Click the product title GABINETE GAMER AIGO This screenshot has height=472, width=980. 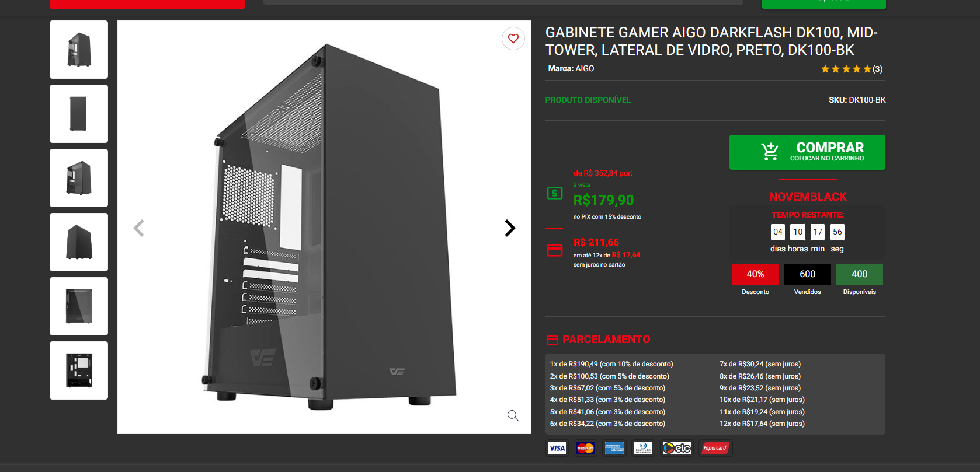point(711,41)
